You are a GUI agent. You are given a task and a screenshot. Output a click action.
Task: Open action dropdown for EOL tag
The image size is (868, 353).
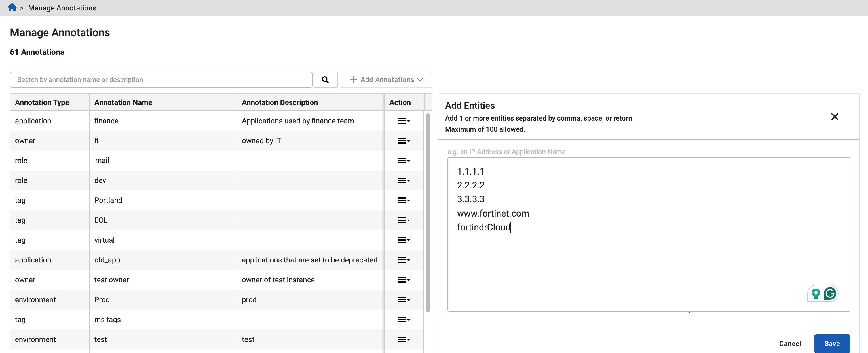404,220
